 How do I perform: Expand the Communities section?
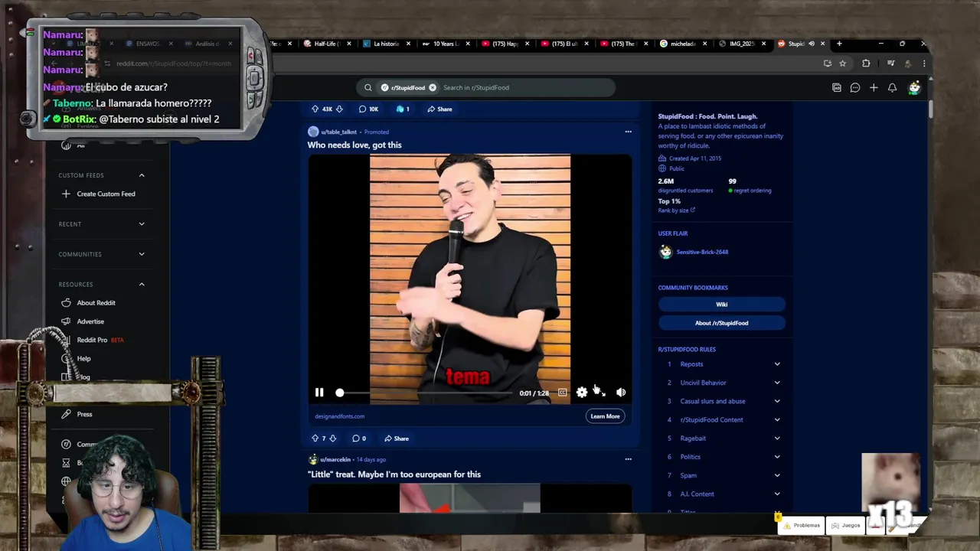142,254
